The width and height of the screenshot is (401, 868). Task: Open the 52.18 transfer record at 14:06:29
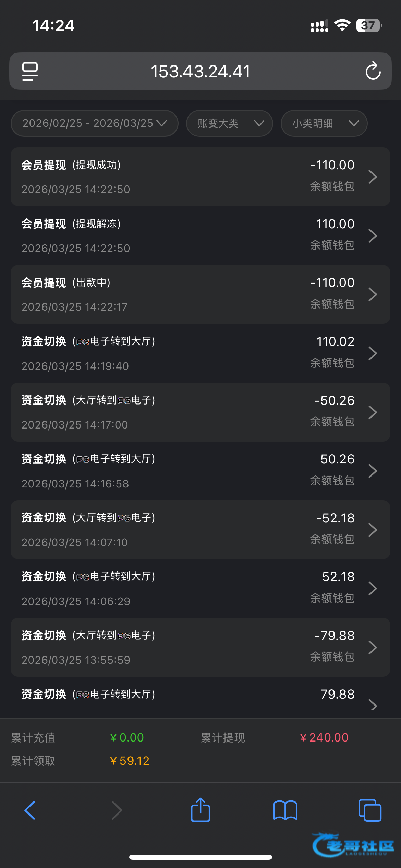(200, 588)
